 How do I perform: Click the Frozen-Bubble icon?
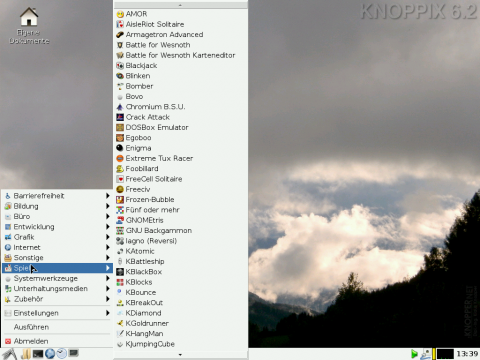(120, 200)
